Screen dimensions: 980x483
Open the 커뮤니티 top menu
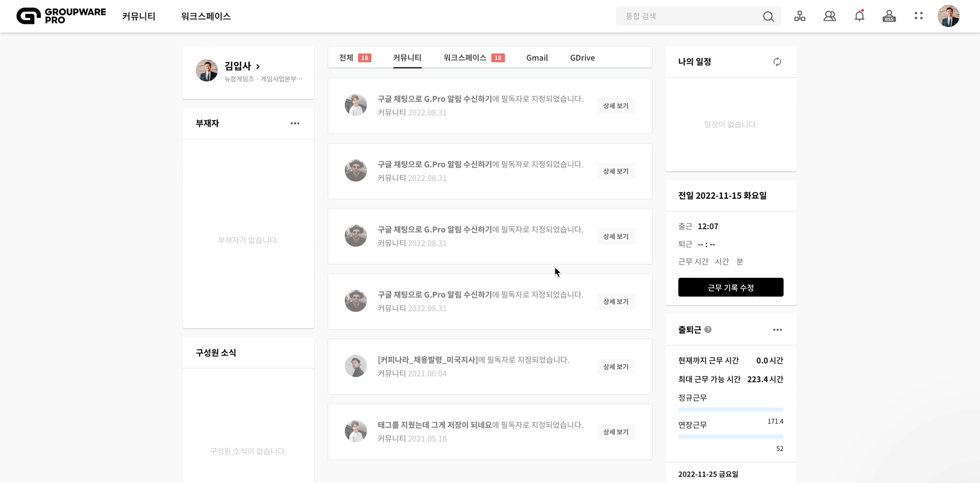click(139, 16)
